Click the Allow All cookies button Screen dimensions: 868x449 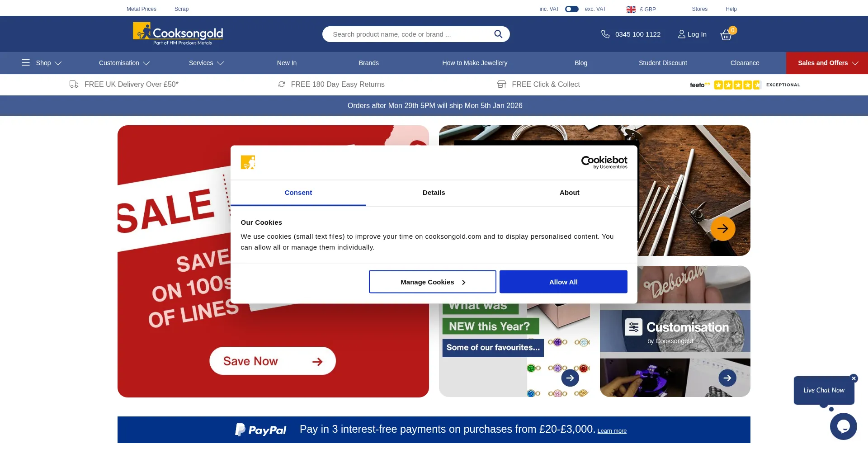[563, 281]
